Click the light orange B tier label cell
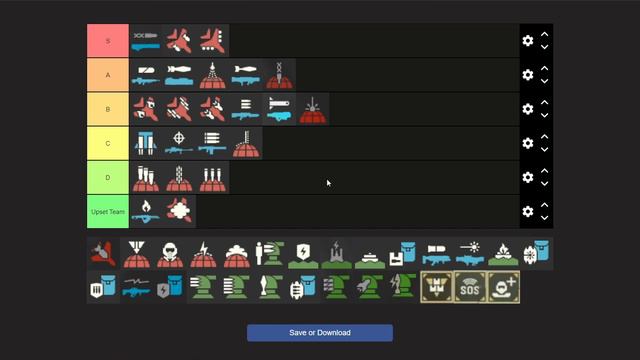The height and width of the screenshot is (360, 640). [x=108, y=109]
